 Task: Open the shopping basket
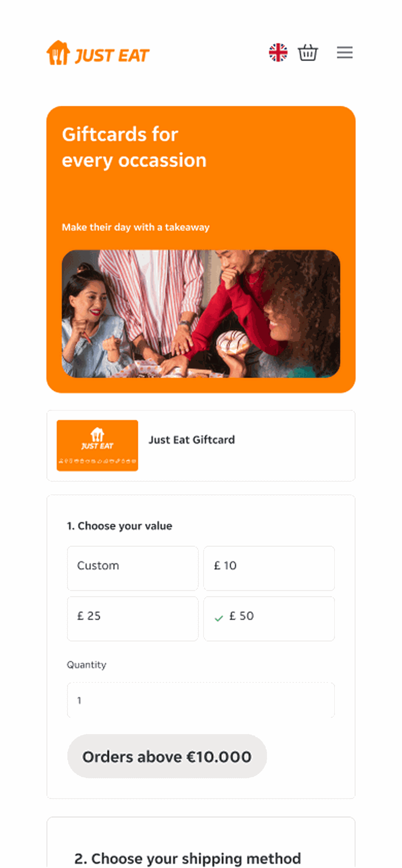[x=308, y=53]
